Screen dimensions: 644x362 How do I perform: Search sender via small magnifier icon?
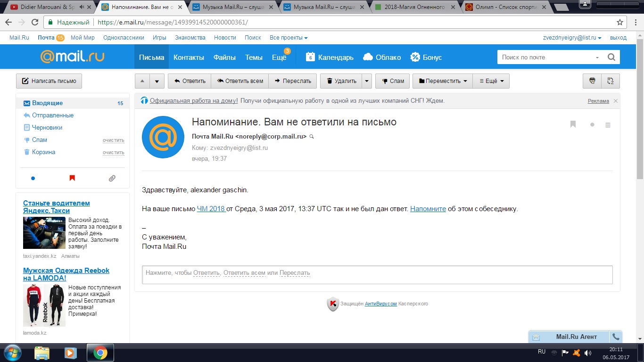[312, 136]
